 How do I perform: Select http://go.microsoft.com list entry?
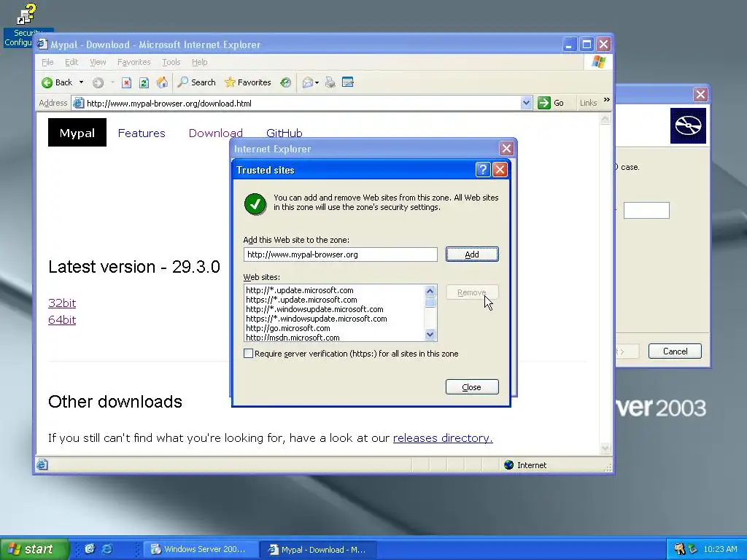pos(287,328)
